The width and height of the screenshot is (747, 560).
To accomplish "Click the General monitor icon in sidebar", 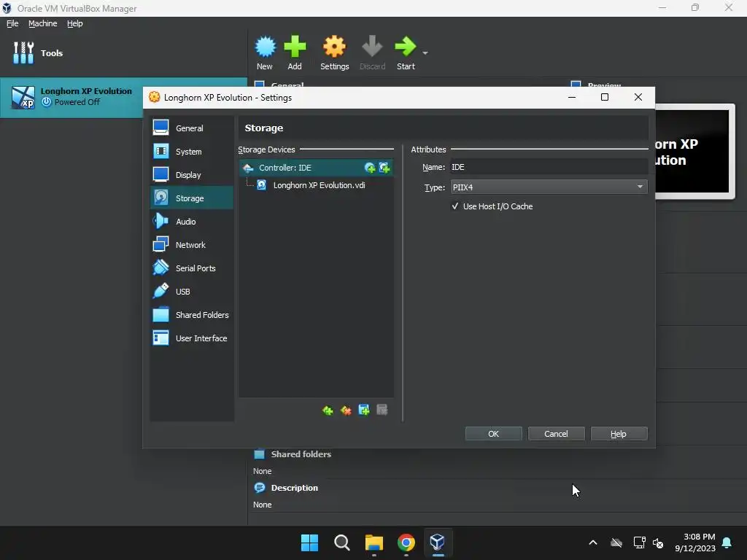I will pos(161,127).
